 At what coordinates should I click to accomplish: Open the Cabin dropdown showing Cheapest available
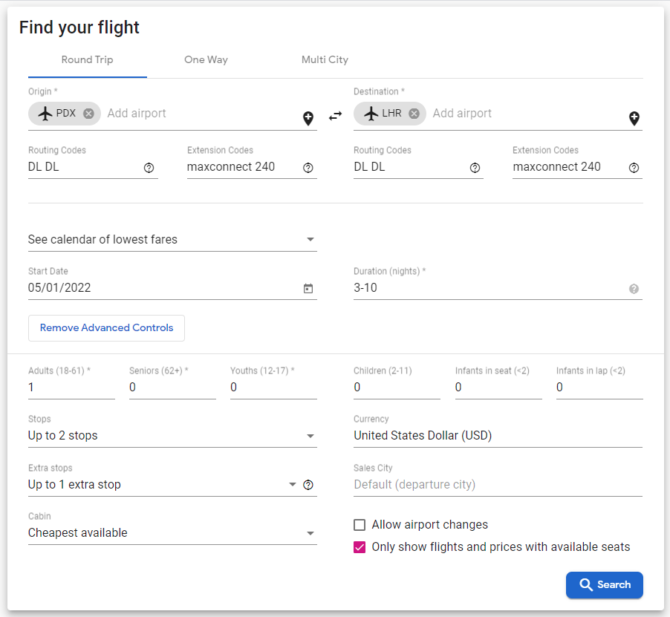click(x=172, y=533)
